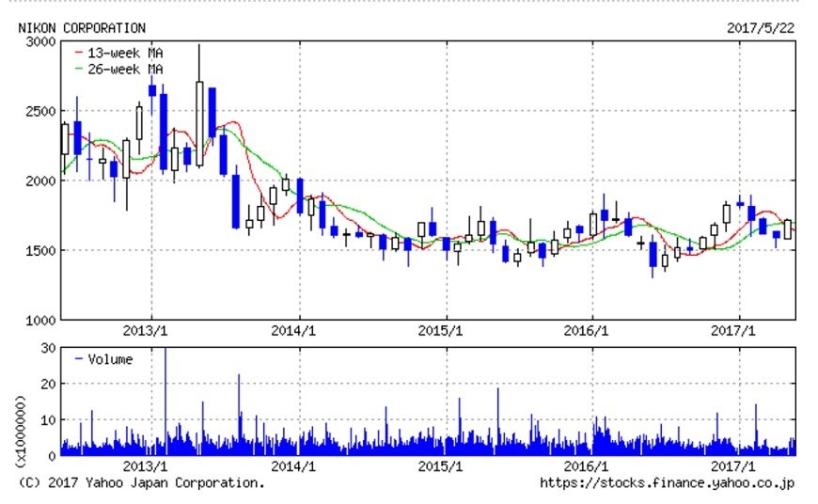Select the 13-week MA legend entry

(x=124, y=54)
